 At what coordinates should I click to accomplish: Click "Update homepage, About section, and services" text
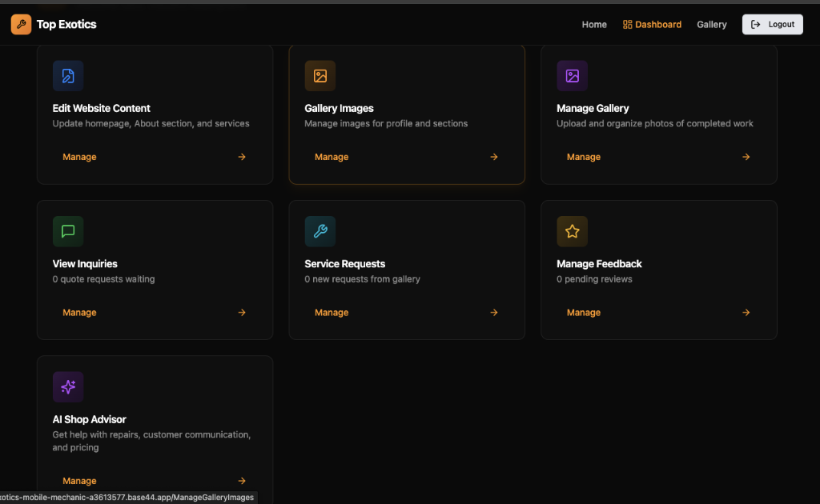tap(151, 123)
